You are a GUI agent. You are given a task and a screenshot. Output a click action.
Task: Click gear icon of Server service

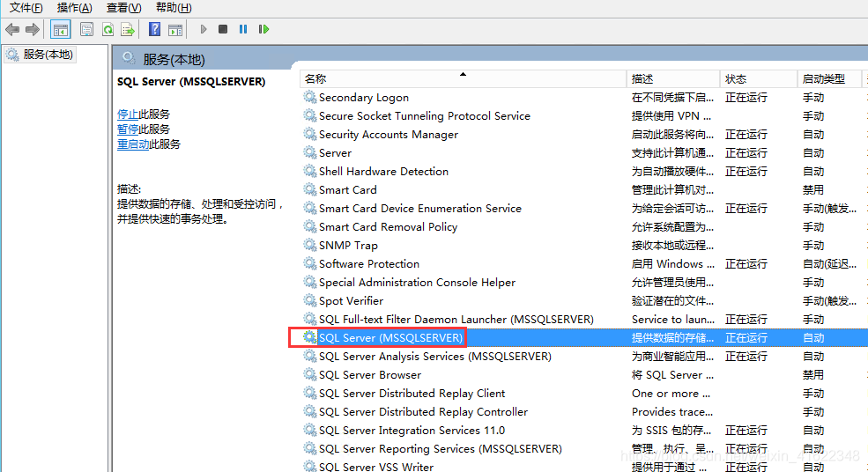[x=309, y=152]
